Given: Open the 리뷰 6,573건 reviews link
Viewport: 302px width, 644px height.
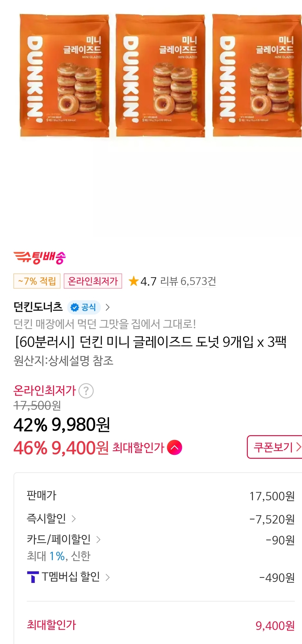Looking at the screenshot, I should [188, 281].
